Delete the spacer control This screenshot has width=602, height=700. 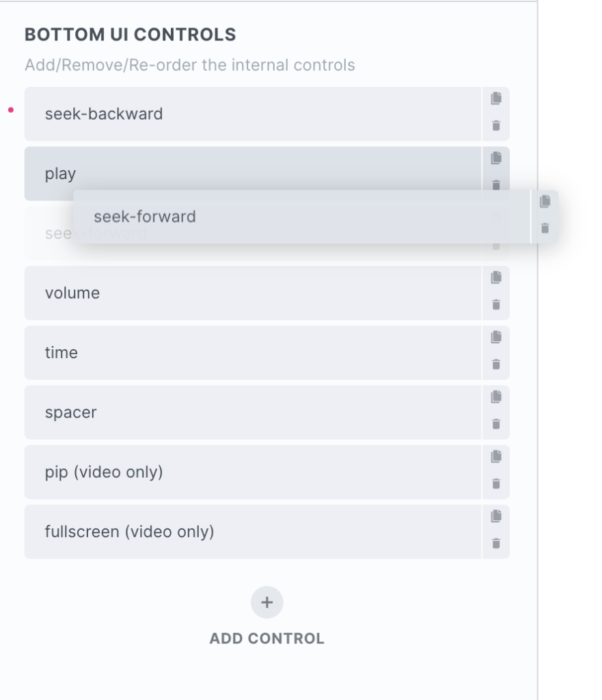(496, 424)
